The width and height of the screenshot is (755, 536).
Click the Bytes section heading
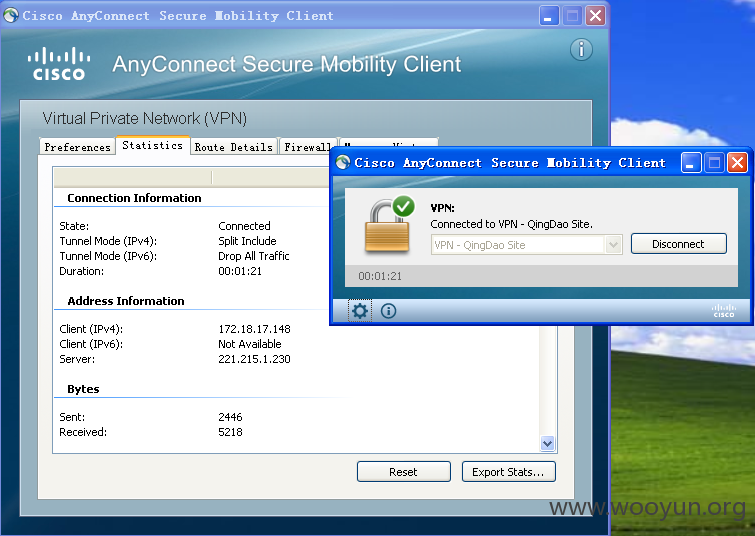click(83, 389)
